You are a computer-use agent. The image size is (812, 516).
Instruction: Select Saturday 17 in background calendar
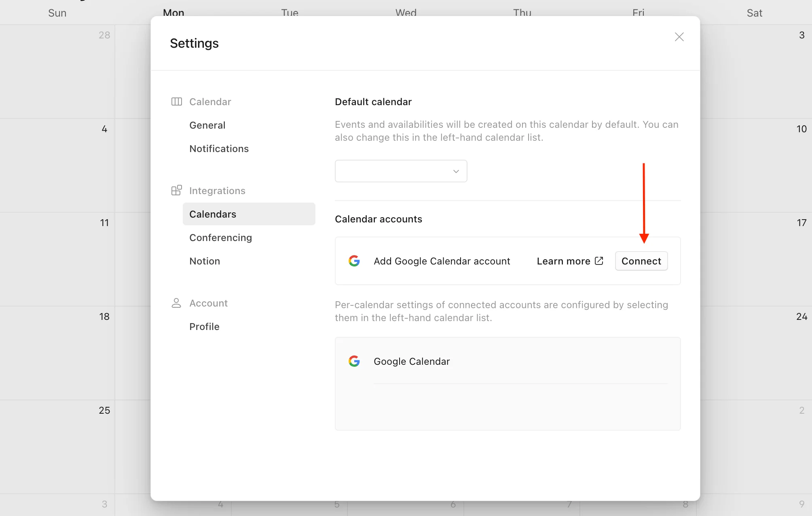coord(801,223)
